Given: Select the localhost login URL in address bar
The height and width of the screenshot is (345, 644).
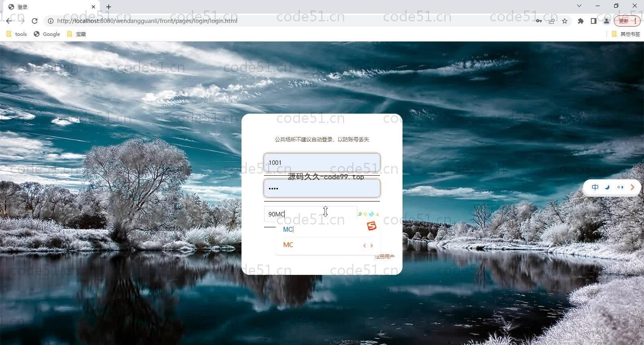Looking at the screenshot, I should pyautogui.click(x=147, y=21).
